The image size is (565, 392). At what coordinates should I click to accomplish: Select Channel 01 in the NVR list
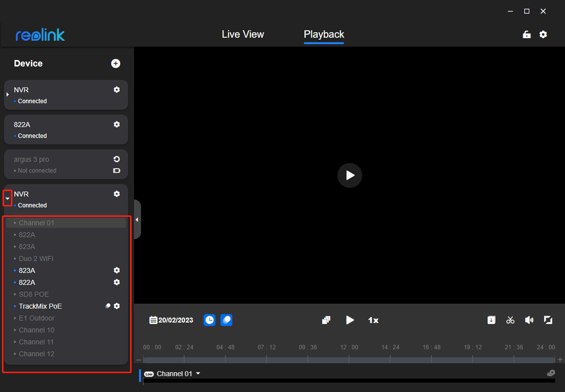66,223
